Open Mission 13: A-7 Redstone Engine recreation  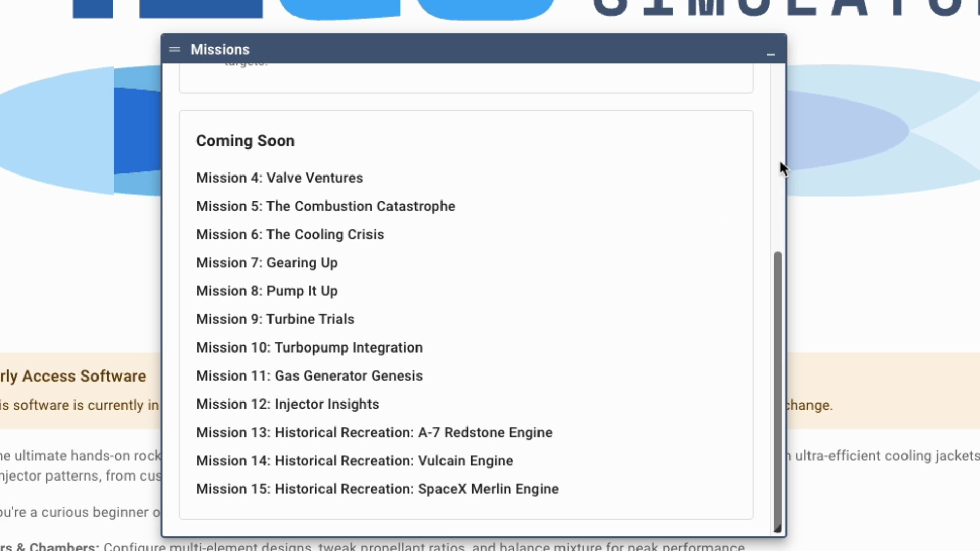click(374, 432)
